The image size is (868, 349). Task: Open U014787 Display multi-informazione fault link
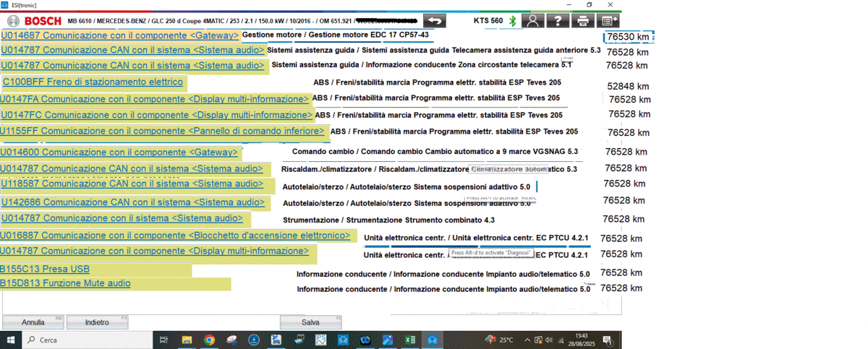[154, 251]
